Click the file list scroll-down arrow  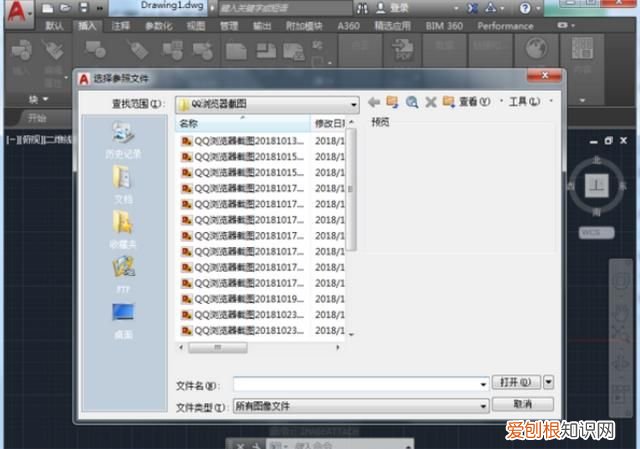coord(351,335)
